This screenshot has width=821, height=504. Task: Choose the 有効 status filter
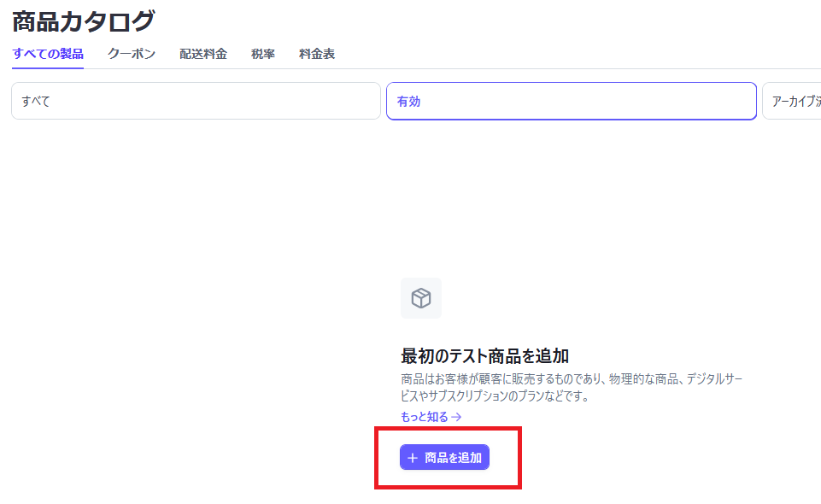click(x=571, y=101)
